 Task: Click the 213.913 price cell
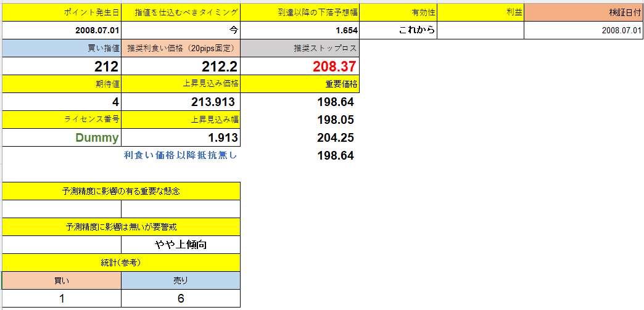(181, 102)
